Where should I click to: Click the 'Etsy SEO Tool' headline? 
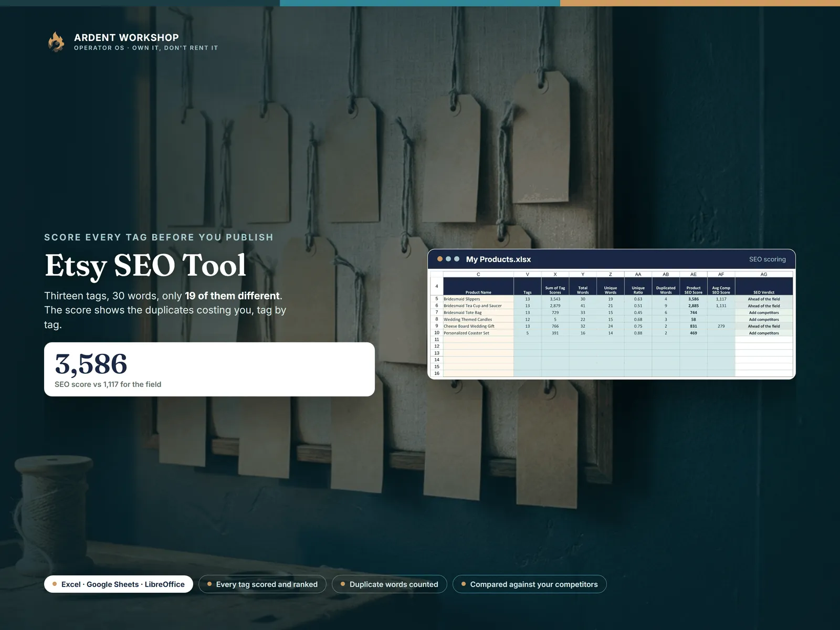(x=145, y=265)
